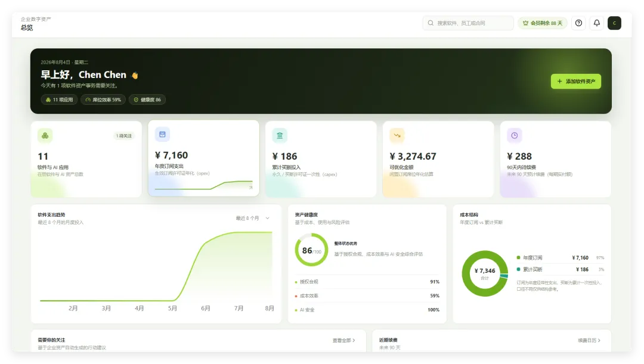Click the bank icon on 累计买断投入 card
The width and height of the screenshot is (644, 364).
point(280,135)
